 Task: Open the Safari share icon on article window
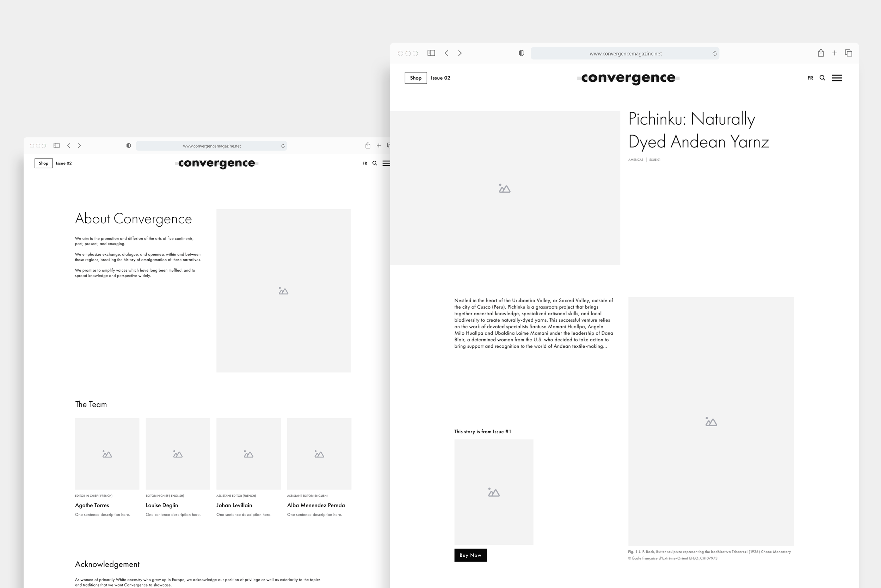pyautogui.click(x=821, y=53)
